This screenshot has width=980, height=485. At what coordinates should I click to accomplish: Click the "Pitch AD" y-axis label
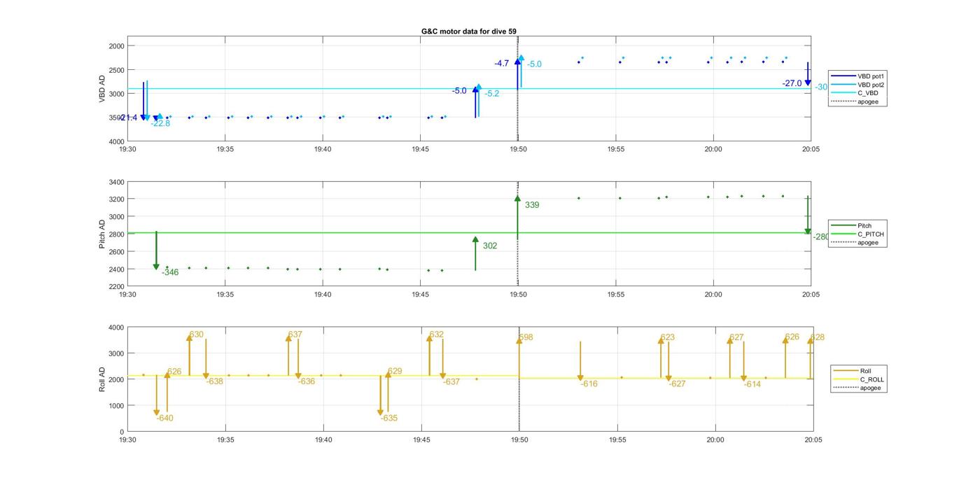102,234
